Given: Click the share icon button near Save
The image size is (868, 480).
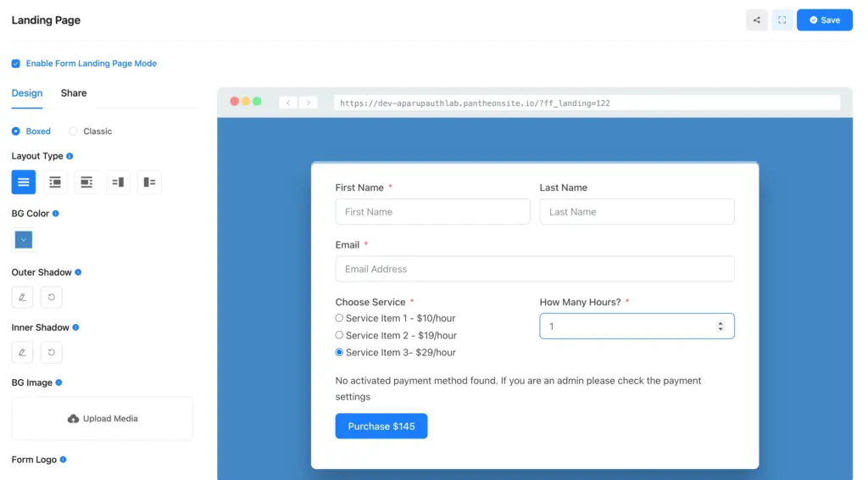Looking at the screenshot, I should [756, 20].
